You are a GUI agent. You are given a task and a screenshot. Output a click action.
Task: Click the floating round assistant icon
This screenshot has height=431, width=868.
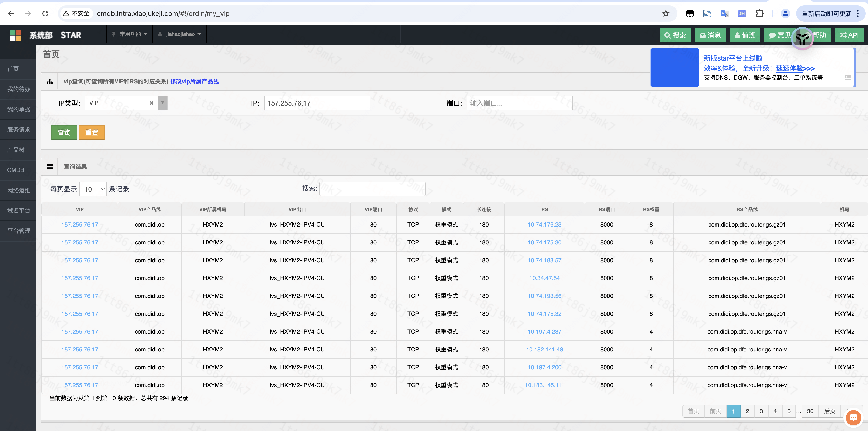[802, 38]
